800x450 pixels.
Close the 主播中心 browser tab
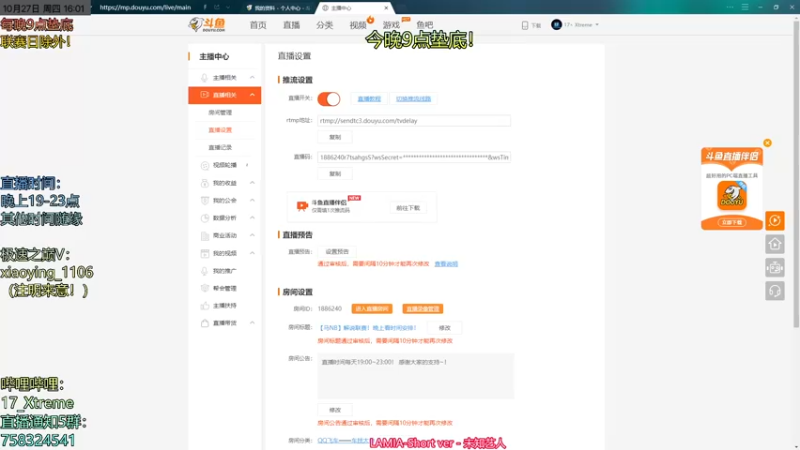coord(386,8)
